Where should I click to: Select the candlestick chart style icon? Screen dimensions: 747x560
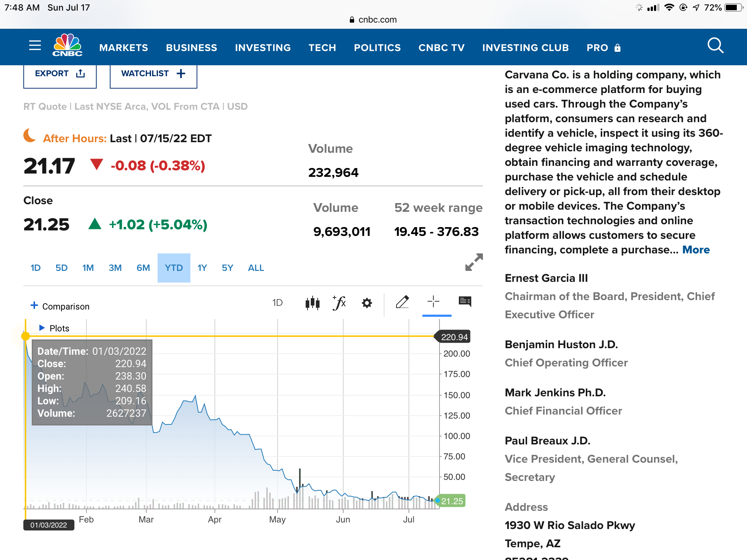click(312, 303)
